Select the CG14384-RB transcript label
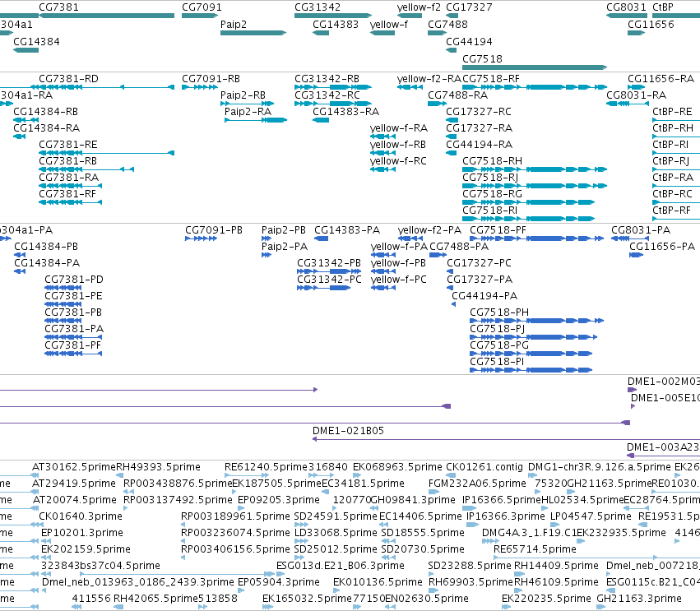700x611 pixels. pyautogui.click(x=45, y=112)
